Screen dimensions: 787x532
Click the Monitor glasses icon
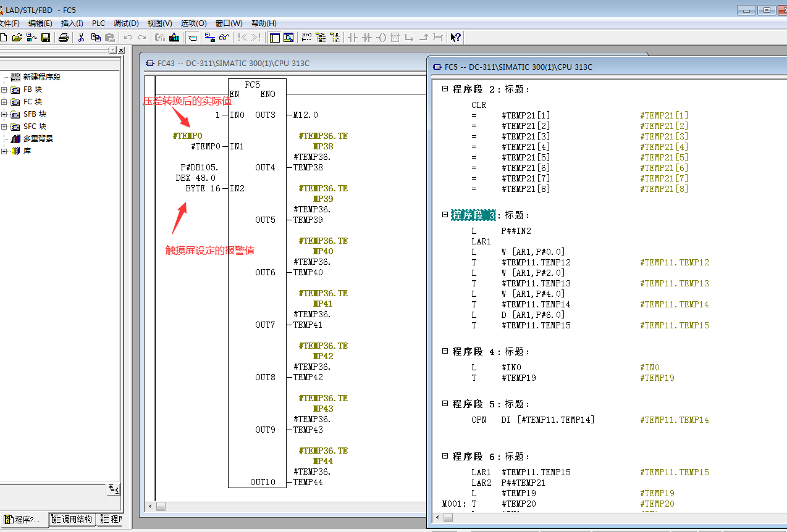(224, 38)
